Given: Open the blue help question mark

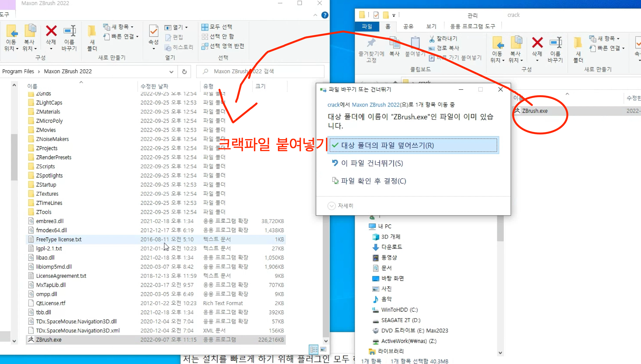Looking at the screenshot, I should point(325,15).
